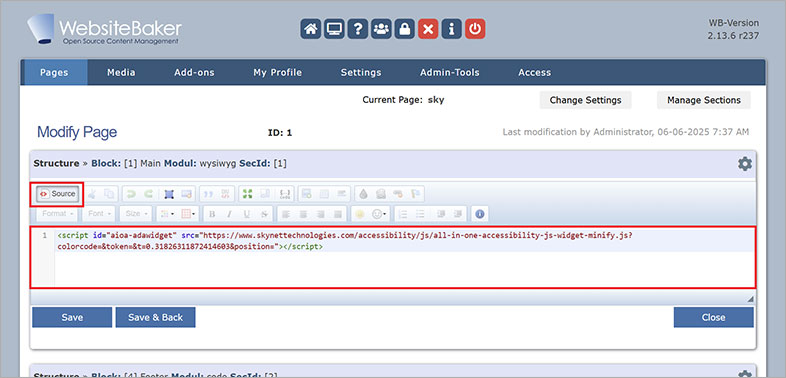
Task: Click the Close button
Action: click(x=713, y=317)
